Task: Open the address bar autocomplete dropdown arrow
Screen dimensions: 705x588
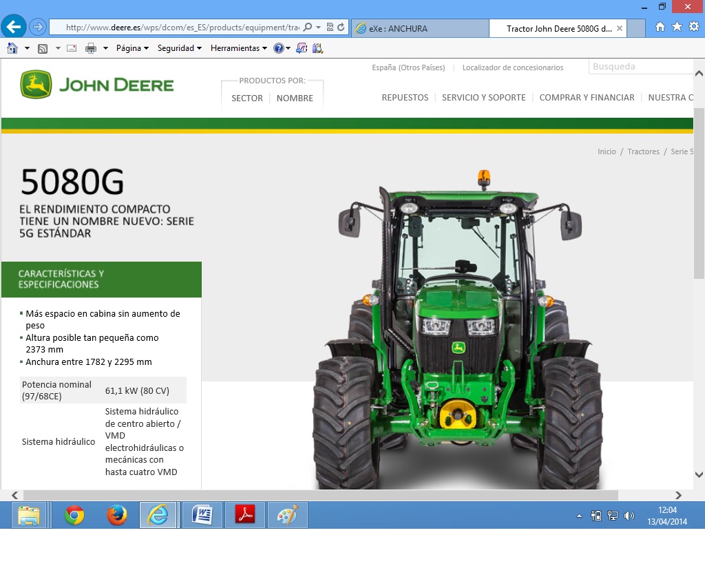Action: pyautogui.click(x=318, y=27)
